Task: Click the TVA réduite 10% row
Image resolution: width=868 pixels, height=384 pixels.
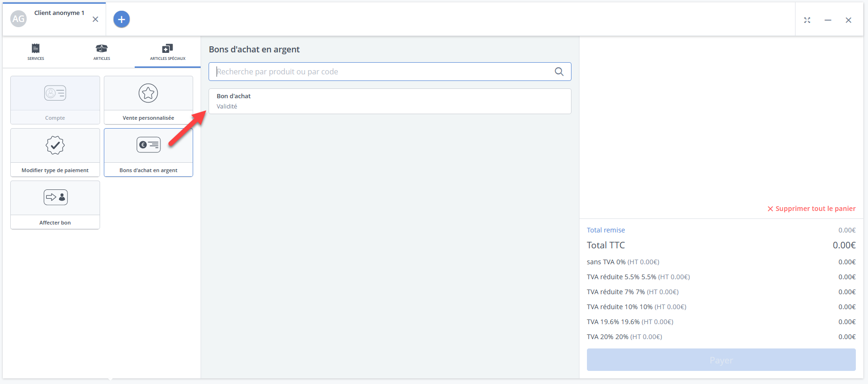Action: click(x=721, y=307)
